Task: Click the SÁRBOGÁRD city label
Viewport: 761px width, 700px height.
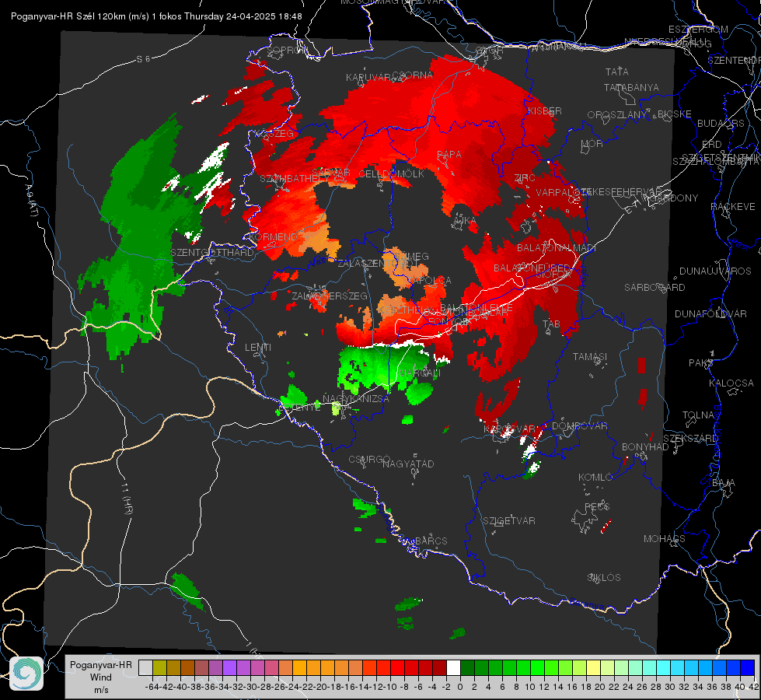Action: [655, 288]
